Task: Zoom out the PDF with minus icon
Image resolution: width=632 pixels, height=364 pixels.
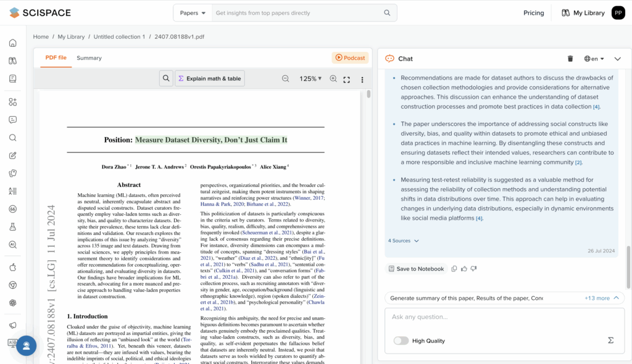Action: click(285, 79)
